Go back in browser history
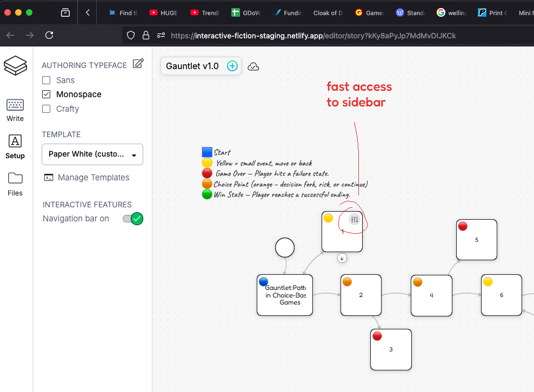 point(11,35)
